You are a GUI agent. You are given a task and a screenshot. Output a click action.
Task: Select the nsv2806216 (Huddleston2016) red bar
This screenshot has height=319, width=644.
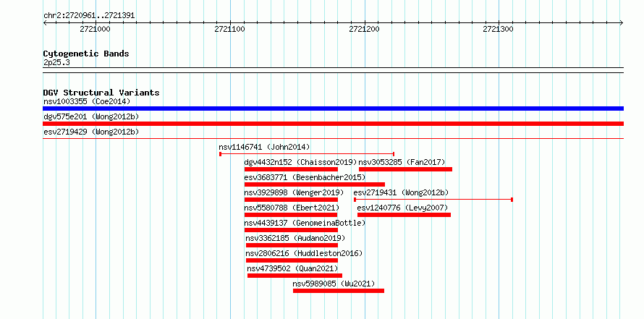(x=292, y=260)
